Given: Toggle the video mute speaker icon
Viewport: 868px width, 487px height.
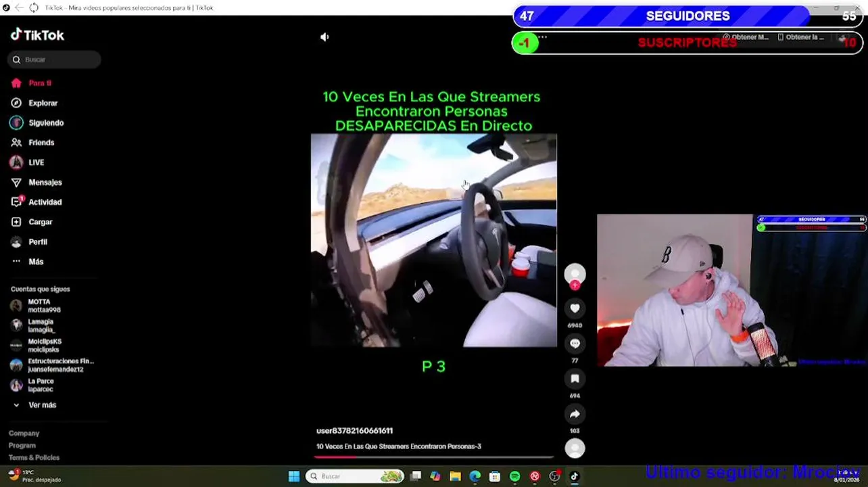Looking at the screenshot, I should click(324, 37).
